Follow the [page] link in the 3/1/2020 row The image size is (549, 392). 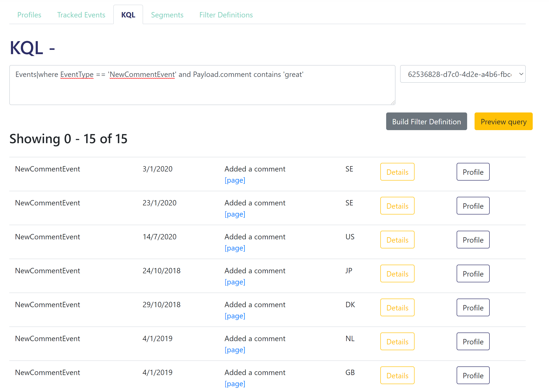(x=235, y=180)
